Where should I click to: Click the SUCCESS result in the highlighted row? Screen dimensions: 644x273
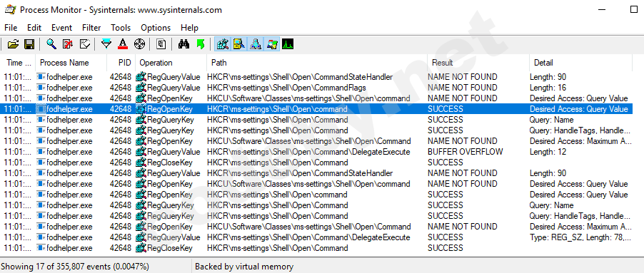pyautogui.click(x=446, y=109)
